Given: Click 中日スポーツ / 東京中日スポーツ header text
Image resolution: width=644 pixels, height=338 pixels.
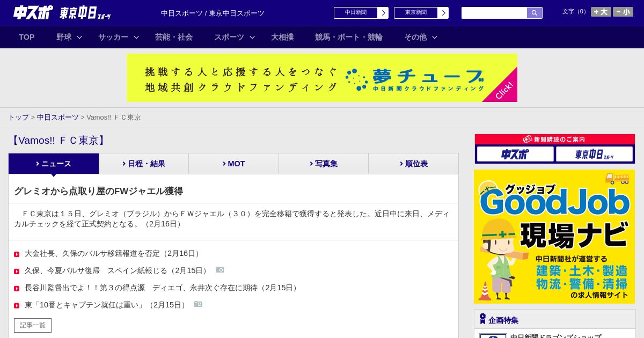Looking at the screenshot, I should [x=213, y=13].
